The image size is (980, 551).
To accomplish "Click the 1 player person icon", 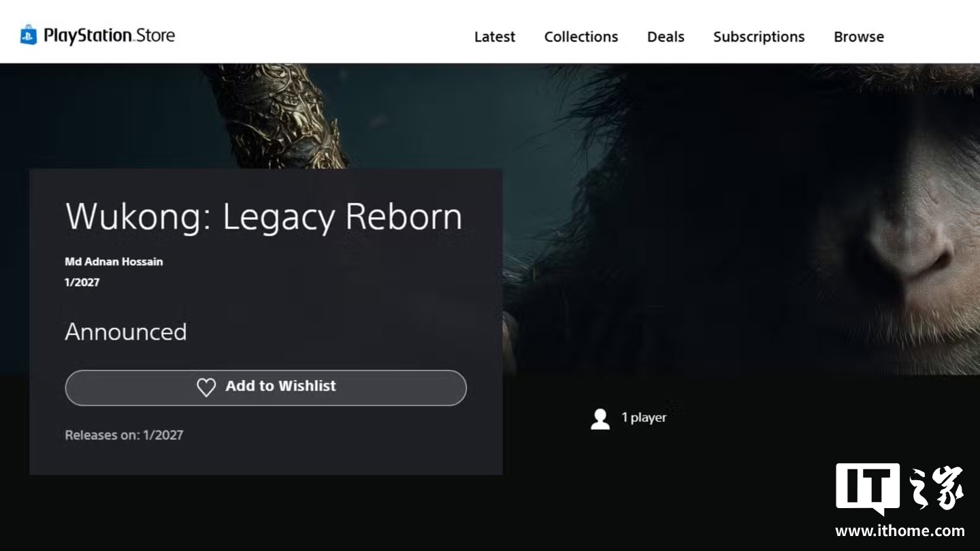I will 600,419.
